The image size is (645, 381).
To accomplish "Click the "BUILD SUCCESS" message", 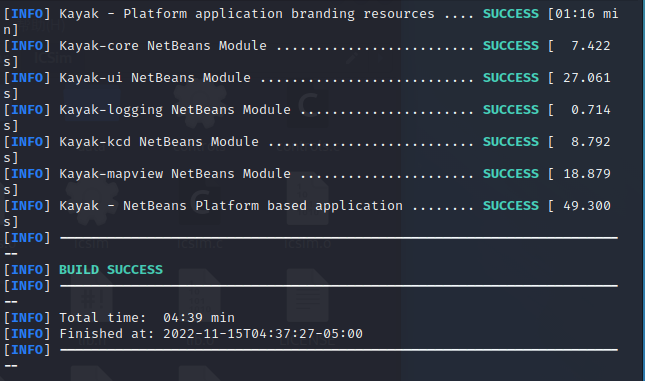I will (x=111, y=270).
